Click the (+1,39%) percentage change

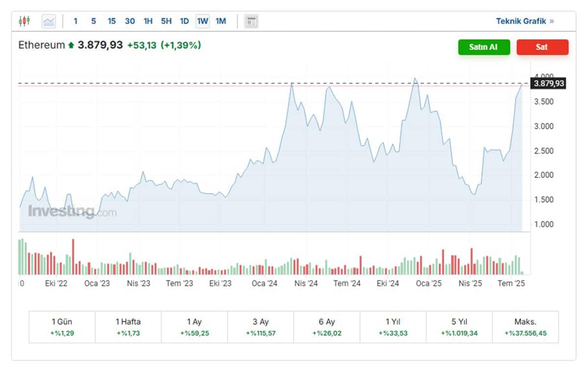[x=181, y=45]
